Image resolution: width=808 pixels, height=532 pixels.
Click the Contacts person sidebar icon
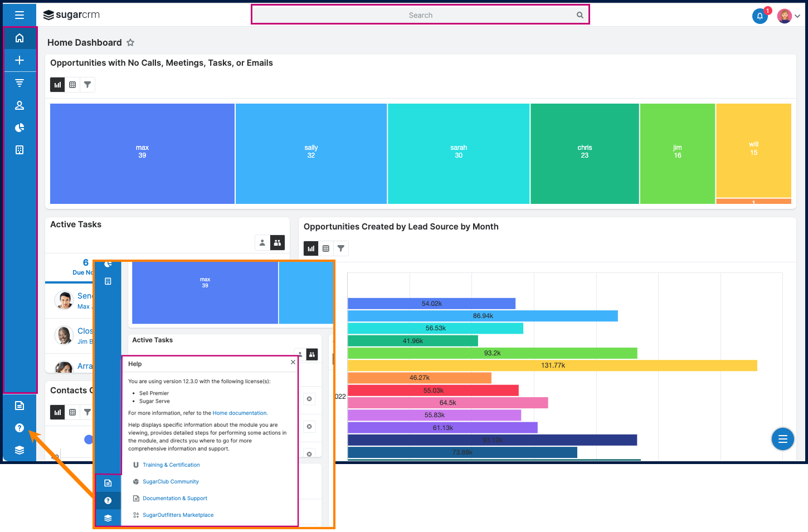click(x=20, y=105)
